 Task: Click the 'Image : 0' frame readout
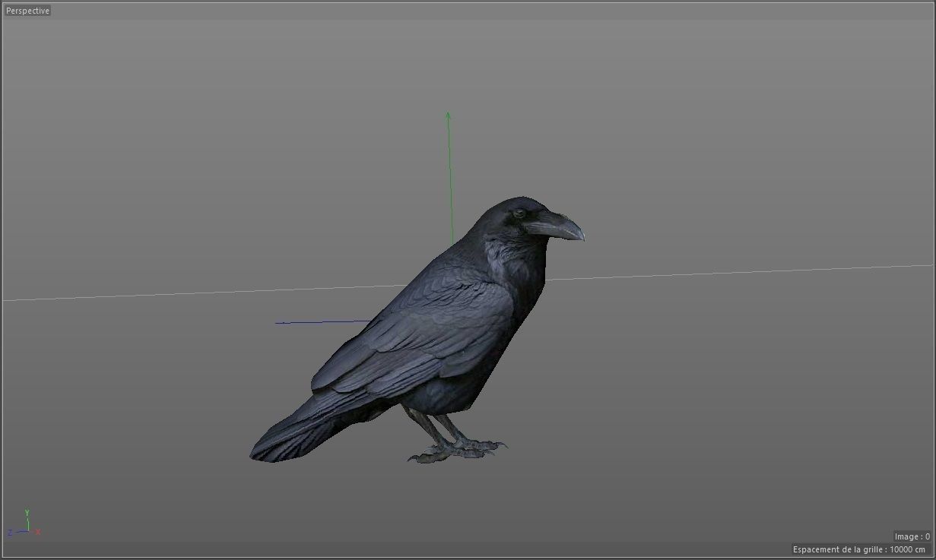912,536
